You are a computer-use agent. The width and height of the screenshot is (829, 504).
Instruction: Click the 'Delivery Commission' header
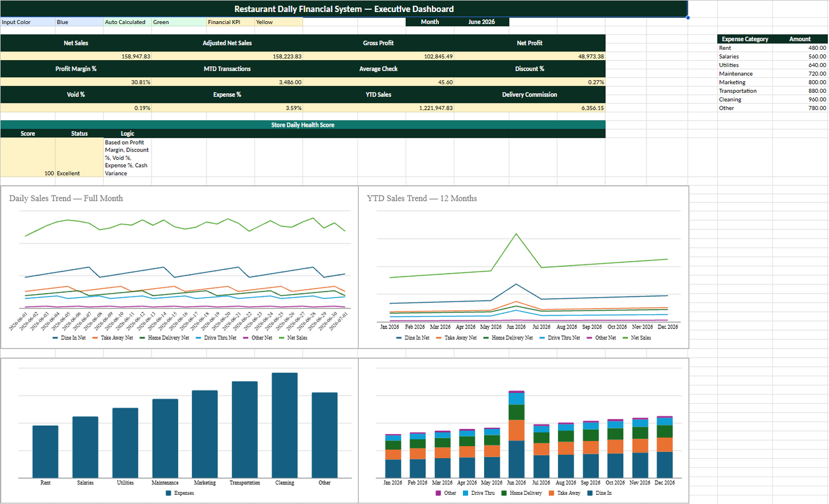[x=530, y=95]
